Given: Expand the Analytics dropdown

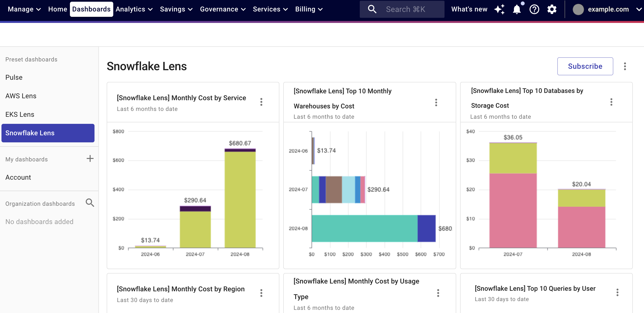Looking at the screenshot, I should click(x=134, y=9).
